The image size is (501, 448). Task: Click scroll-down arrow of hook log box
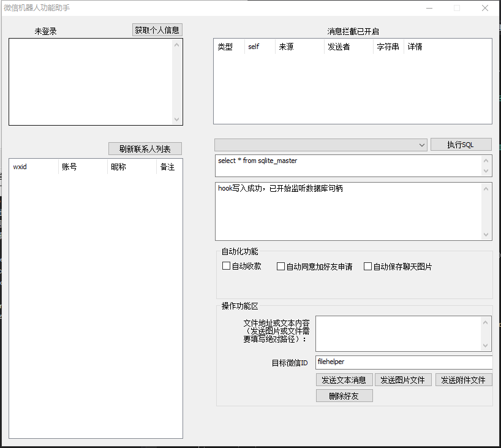tap(486, 234)
